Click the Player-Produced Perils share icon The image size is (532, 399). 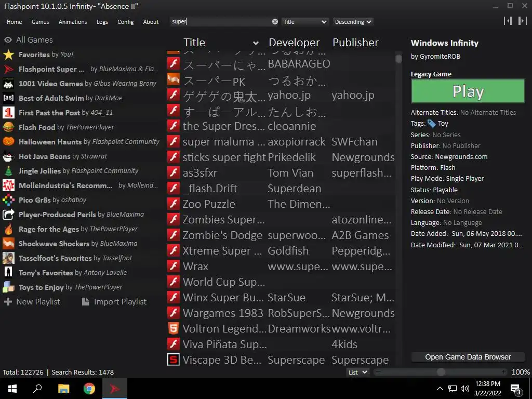pos(8,215)
